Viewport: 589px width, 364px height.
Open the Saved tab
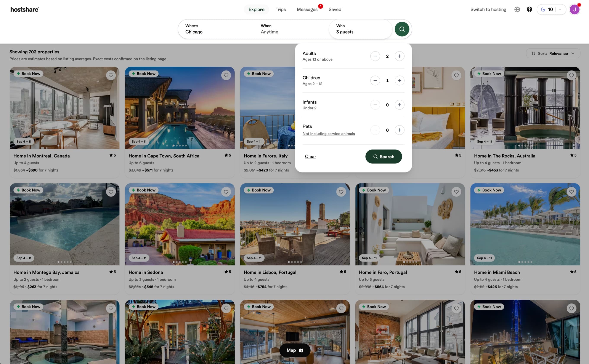335,9
